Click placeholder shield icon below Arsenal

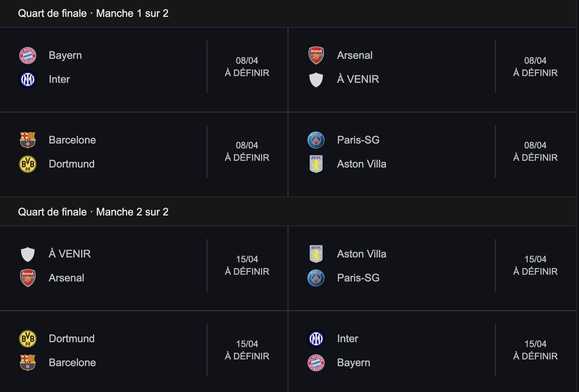click(x=316, y=79)
